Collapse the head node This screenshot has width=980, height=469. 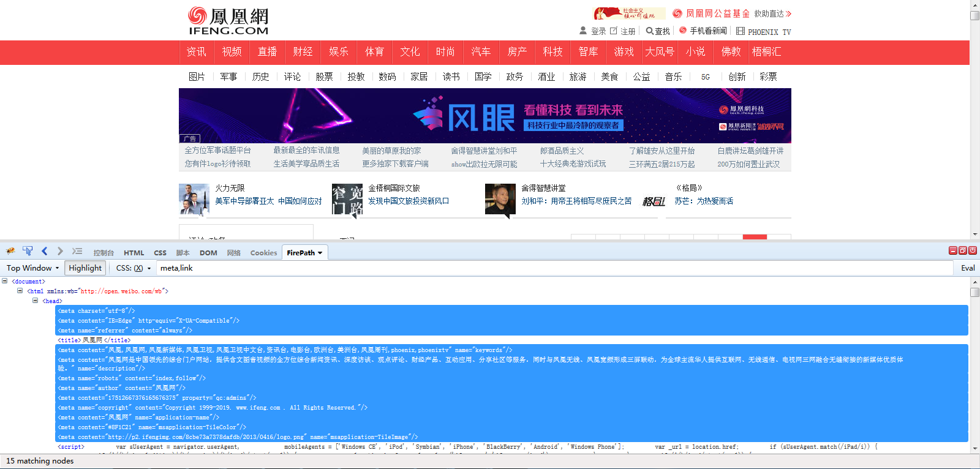point(35,301)
